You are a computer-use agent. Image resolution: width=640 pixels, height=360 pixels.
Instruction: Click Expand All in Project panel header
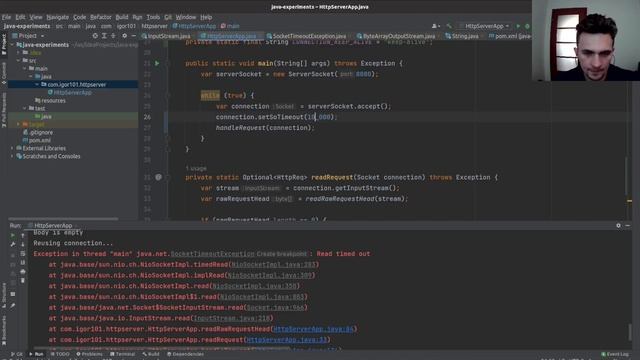tap(104, 36)
